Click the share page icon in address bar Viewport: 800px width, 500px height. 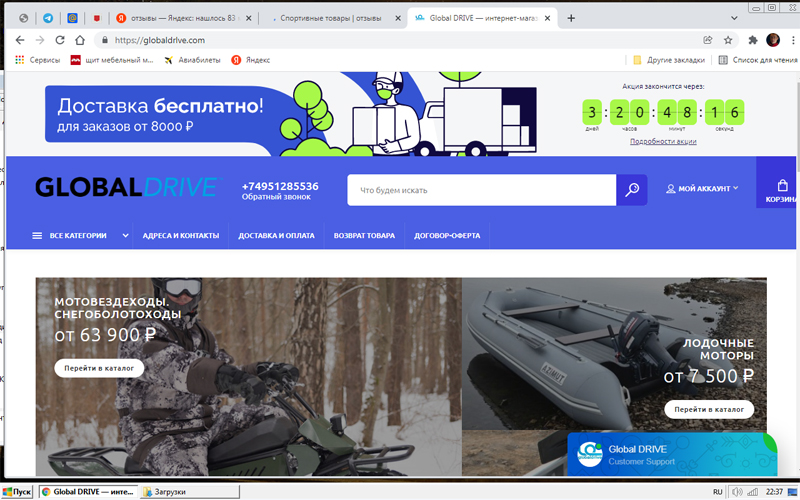pyautogui.click(x=708, y=40)
